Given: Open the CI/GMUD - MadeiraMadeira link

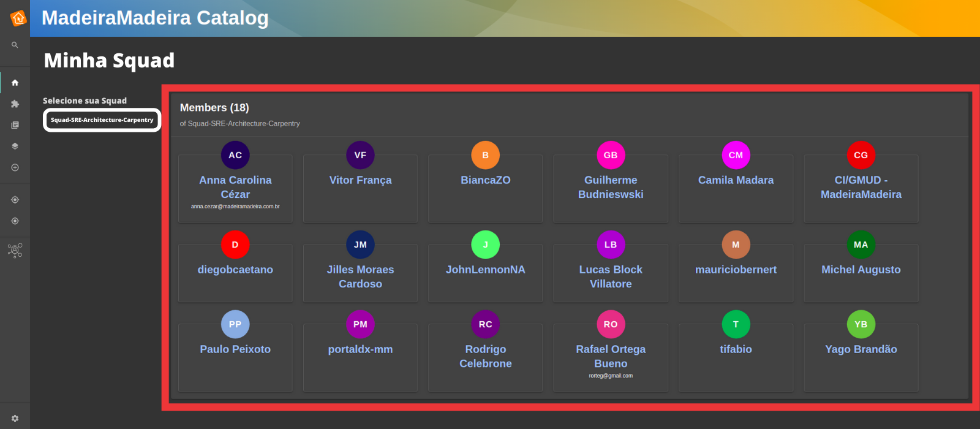Looking at the screenshot, I should tap(861, 187).
